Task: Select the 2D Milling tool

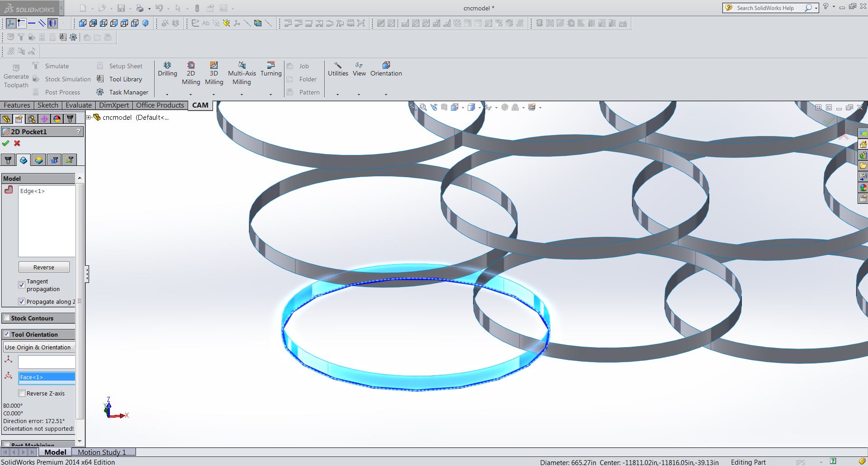Action: coord(191,72)
